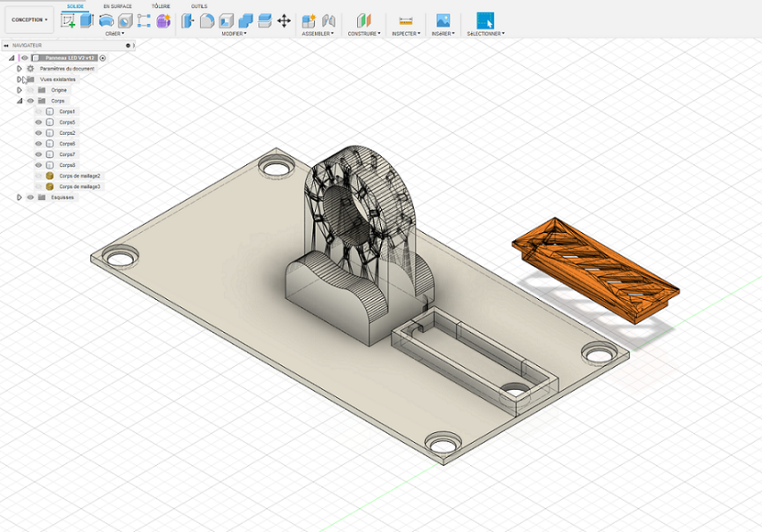
Task: Expand the Origine folder in browser
Action: 19,90
